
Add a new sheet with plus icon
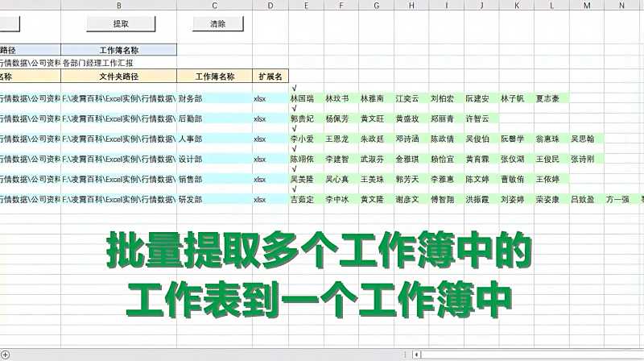6,355
